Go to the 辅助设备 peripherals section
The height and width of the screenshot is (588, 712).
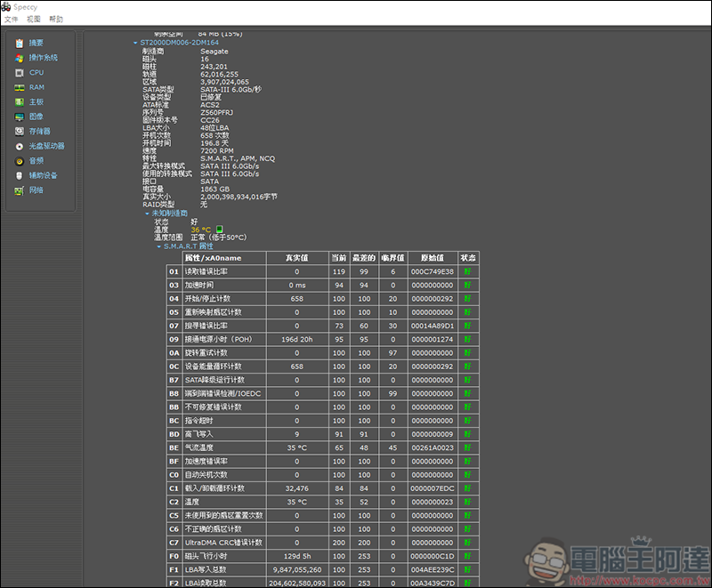click(x=43, y=175)
